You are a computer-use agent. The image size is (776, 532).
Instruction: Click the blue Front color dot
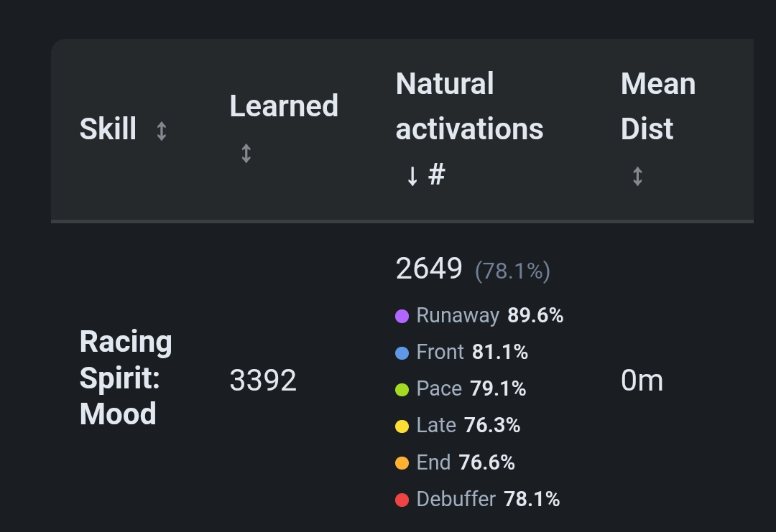402,353
